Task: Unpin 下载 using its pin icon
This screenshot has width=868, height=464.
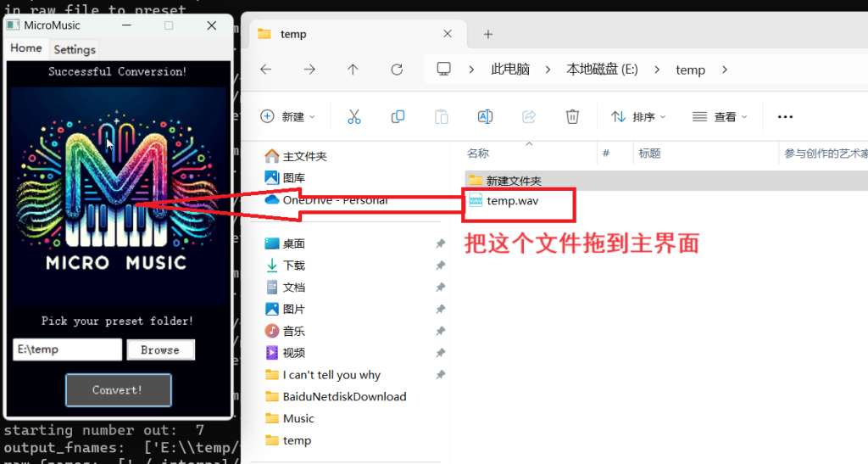Action: click(440, 266)
